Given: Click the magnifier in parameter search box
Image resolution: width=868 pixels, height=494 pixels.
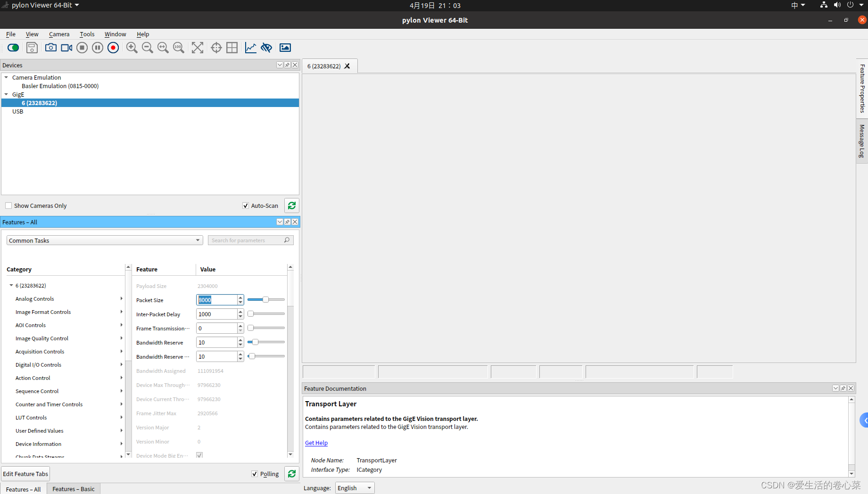Looking at the screenshot, I should click(x=287, y=240).
